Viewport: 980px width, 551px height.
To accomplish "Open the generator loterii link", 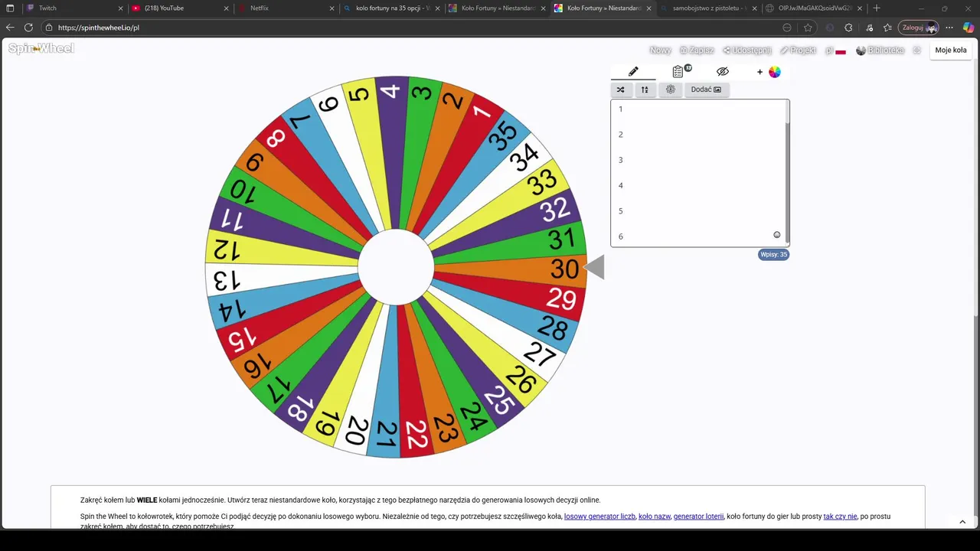I will [698, 517].
